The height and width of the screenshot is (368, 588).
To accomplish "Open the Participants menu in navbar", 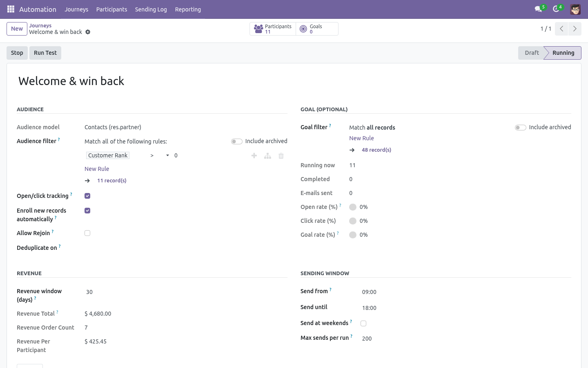I will [x=111, y=9].
